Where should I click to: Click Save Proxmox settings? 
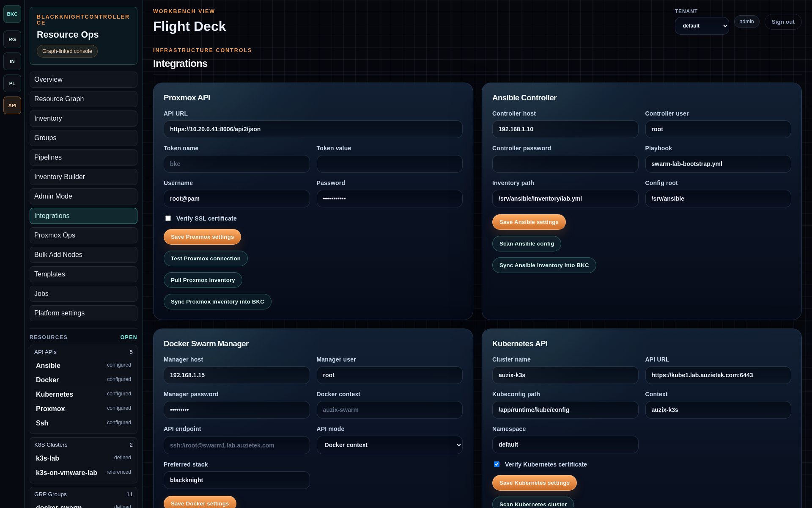(202, 237)
